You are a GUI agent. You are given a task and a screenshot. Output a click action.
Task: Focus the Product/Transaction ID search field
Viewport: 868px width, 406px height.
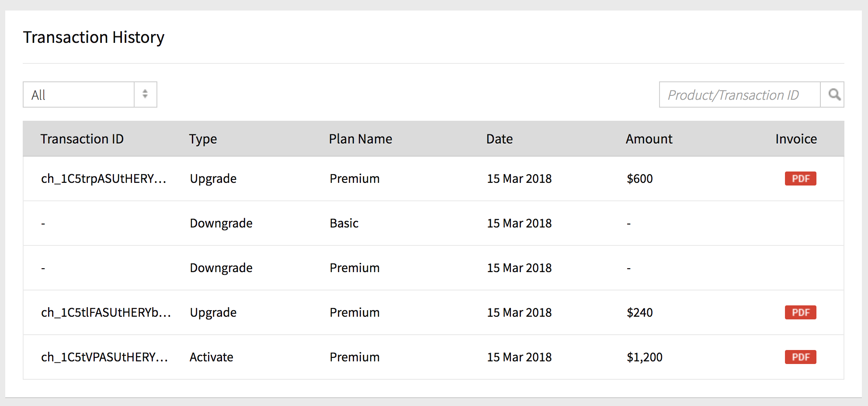click(x=740, y=94)
